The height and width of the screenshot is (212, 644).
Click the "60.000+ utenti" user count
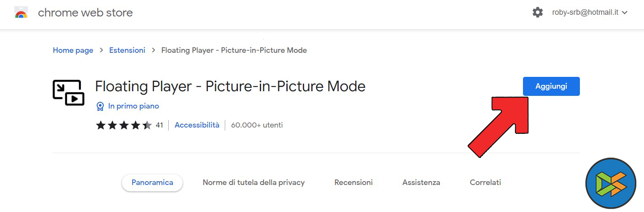coord(257,125)
